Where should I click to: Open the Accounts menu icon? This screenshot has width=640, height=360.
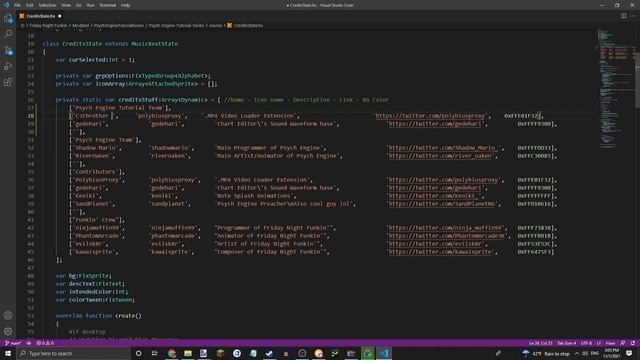(8, 315)
